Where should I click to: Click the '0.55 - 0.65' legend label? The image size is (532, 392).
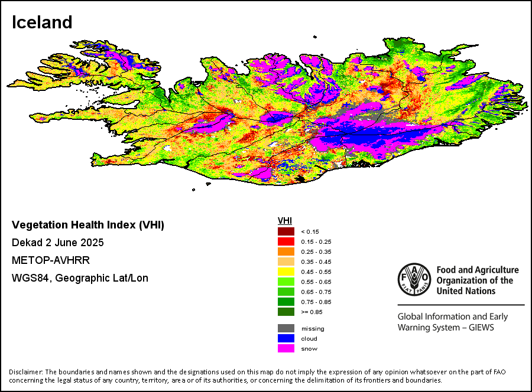(316, 282)
